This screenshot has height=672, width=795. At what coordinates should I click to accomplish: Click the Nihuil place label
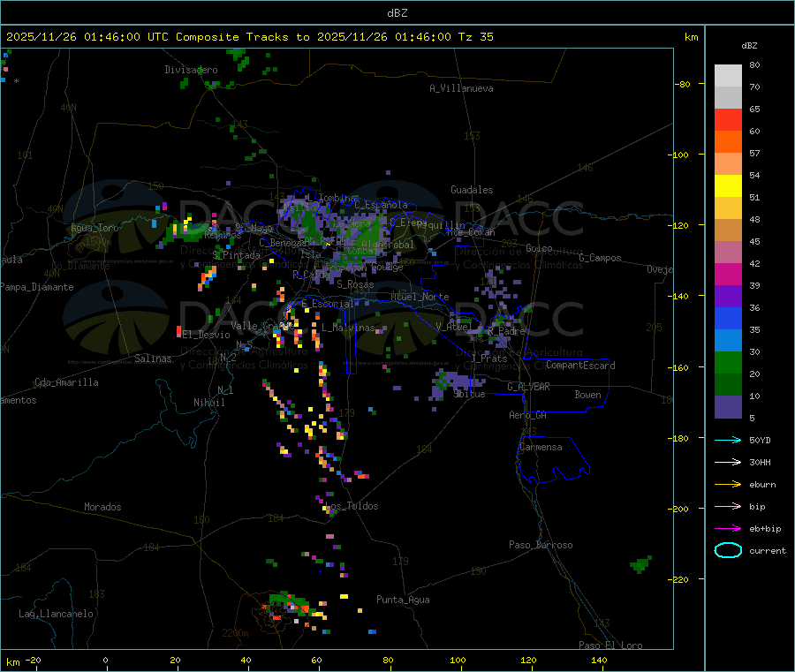pos(208,403)
